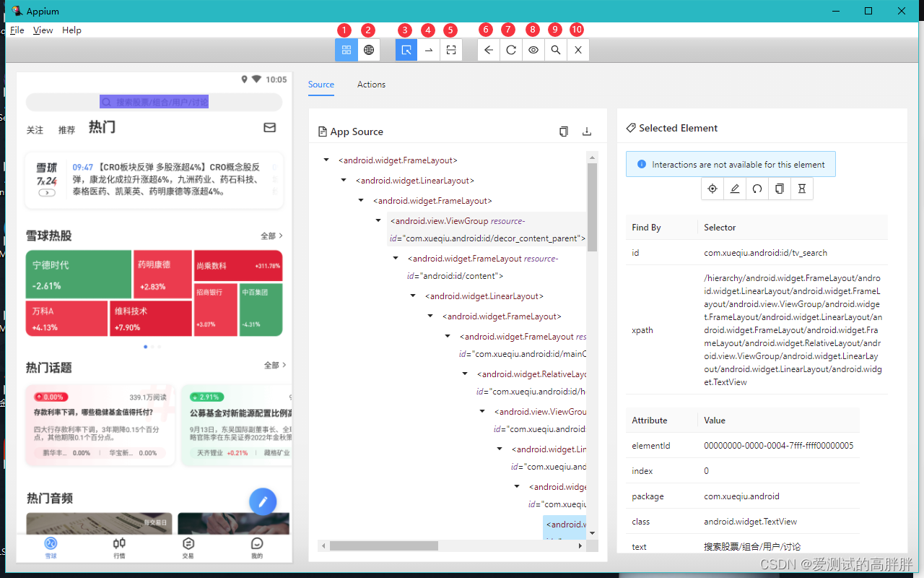Click the Back arrow toolbar button
This screenshot has width=924, height=578.
[489, 50]
